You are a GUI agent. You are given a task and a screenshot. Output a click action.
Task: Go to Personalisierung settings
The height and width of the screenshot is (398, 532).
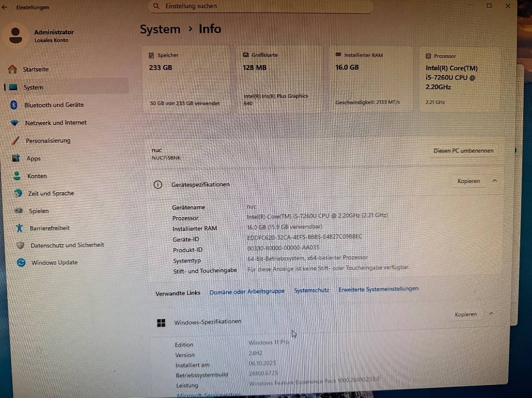pos(48,140)
